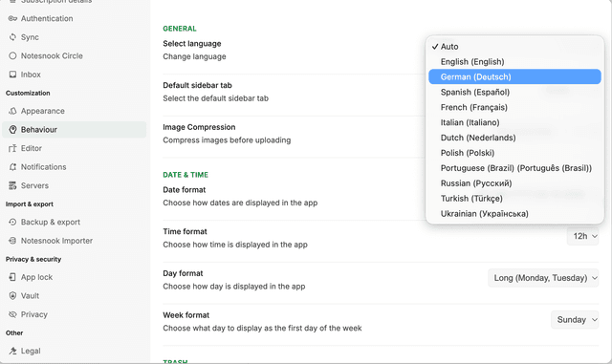Choose Polish (Polski) language
Viewport: 612px width, 364px height.
514,153
